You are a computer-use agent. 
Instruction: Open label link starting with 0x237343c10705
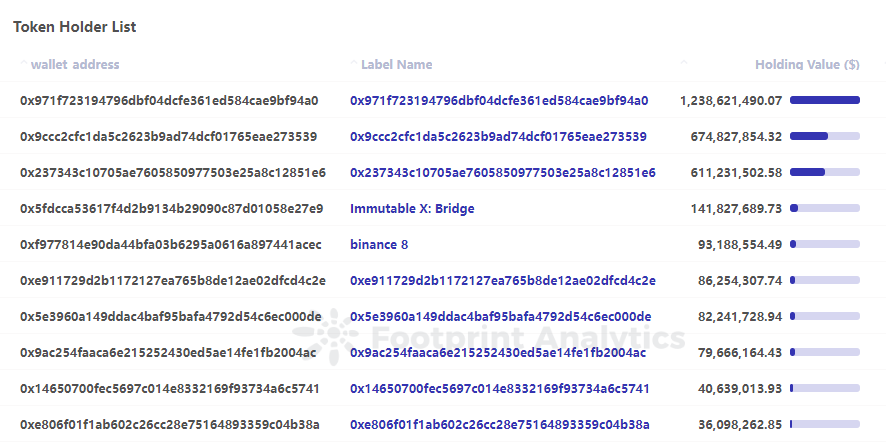click(502, 173)
